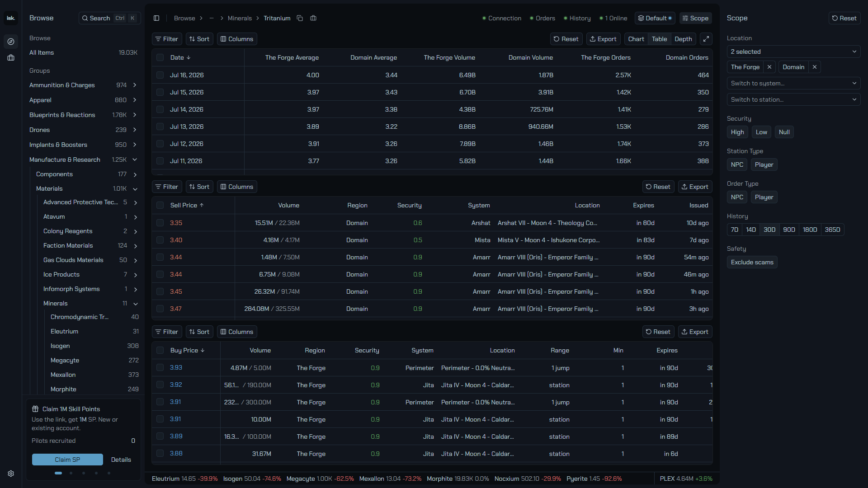The image size is (868, 488).
Task: Remove Domain location chip
Action: 815,67
